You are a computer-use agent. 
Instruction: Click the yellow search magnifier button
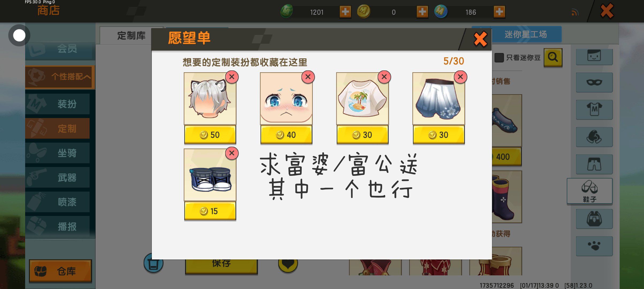pos(553,57)
